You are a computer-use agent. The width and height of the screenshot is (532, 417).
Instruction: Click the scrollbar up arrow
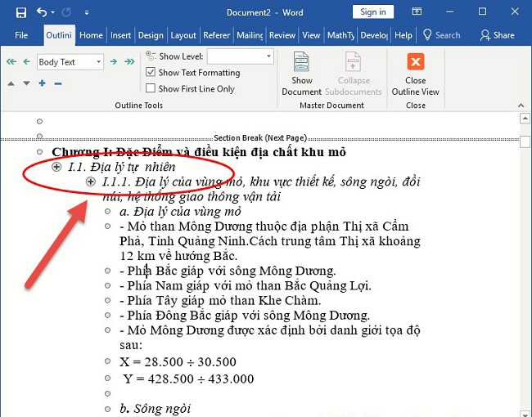[525, 119]
